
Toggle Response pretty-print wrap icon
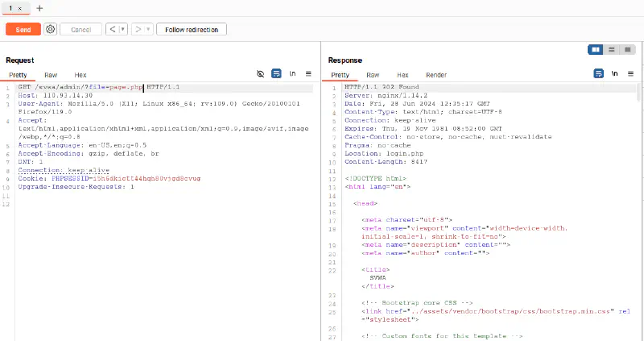coord(599,74)
